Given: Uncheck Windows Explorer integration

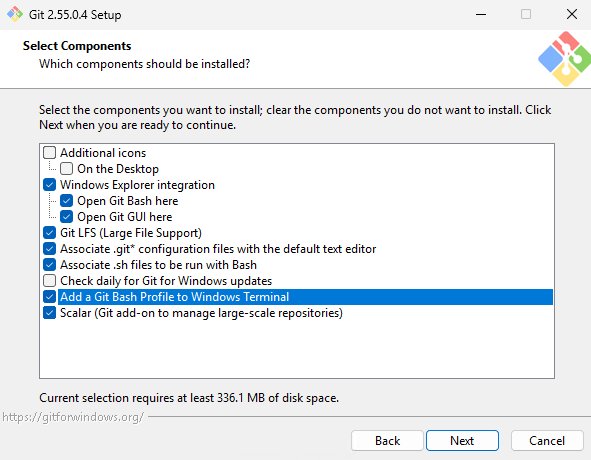Looking at the screenshot, I should tap(49, 185).
